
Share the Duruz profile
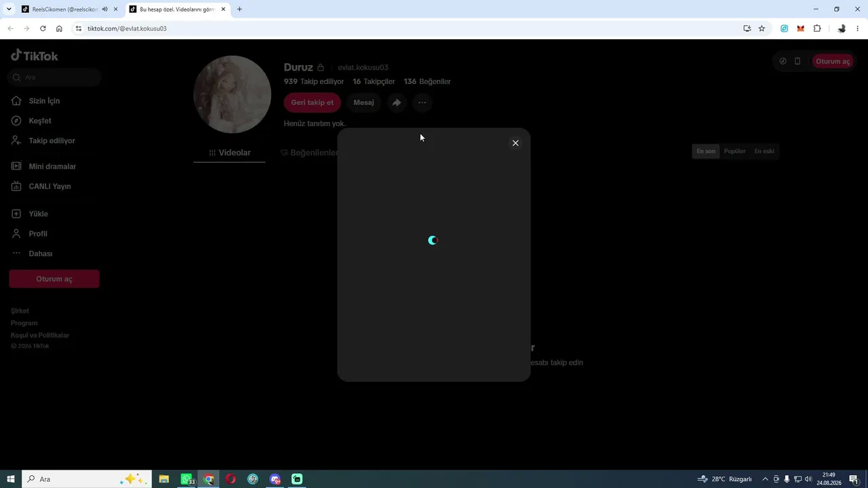[397, 102]
